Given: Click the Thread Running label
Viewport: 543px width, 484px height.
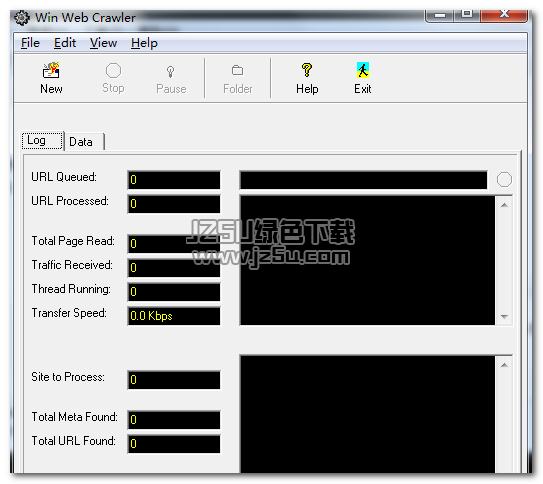Looking at the screenshot, I should click(x=71, y=289).
